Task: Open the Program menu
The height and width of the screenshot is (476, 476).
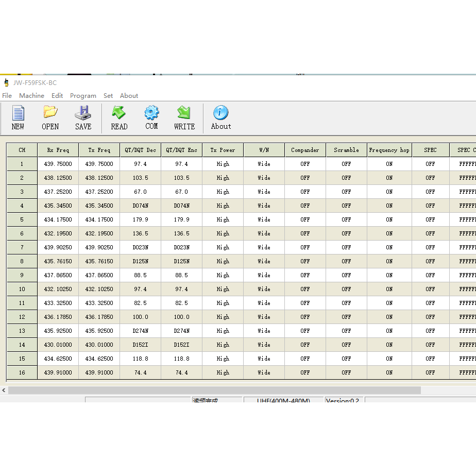Action: 83,96
